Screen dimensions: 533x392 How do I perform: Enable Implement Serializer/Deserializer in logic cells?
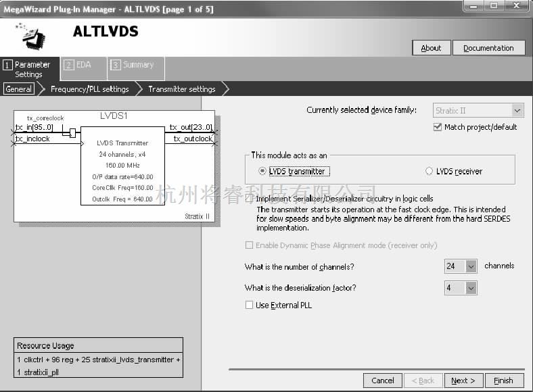pyautogui.click(x=250, y=199)
